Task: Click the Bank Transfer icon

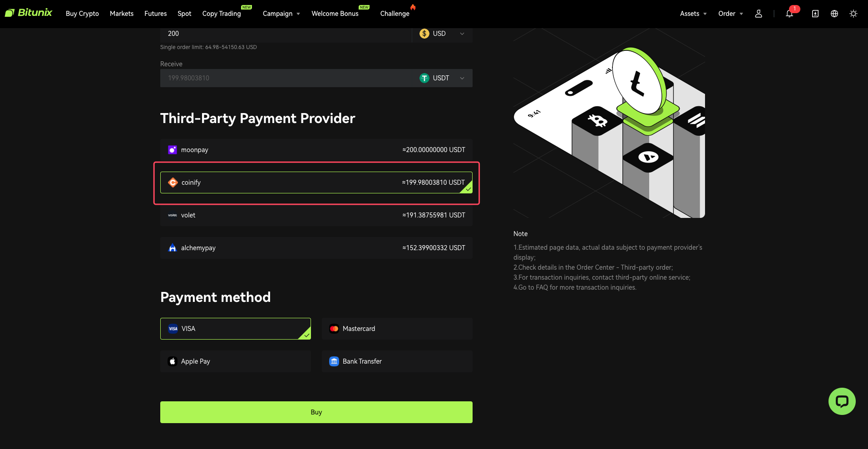Action: click(334, 361)
